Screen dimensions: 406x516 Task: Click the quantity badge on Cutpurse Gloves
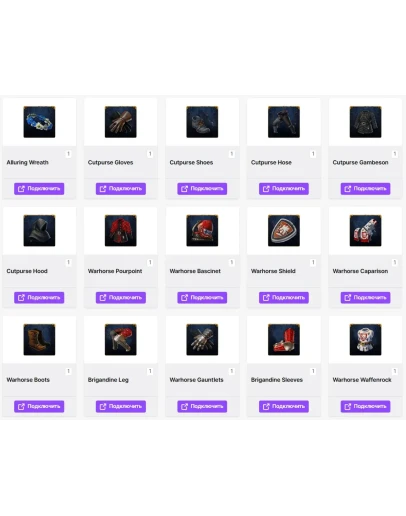[150, 154]
